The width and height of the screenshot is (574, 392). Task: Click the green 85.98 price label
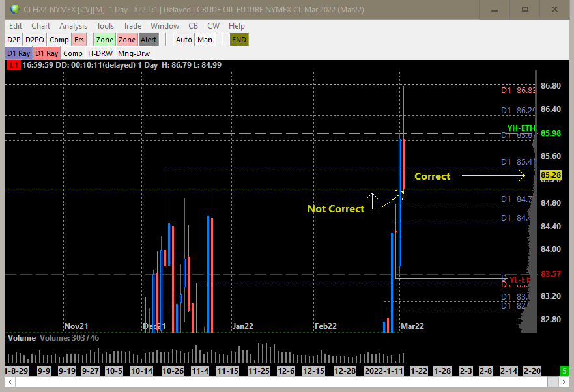point(551,133)
